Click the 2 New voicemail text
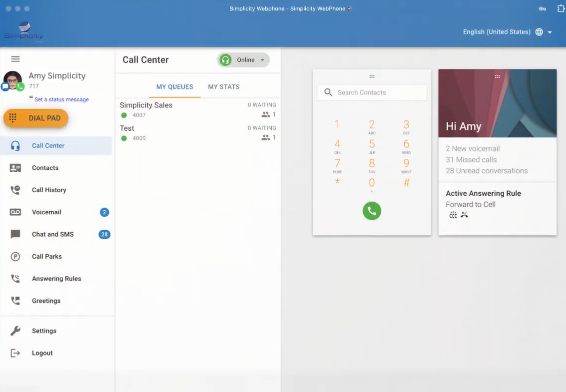This screenshot has width=566, height=392. pos(473,149)
